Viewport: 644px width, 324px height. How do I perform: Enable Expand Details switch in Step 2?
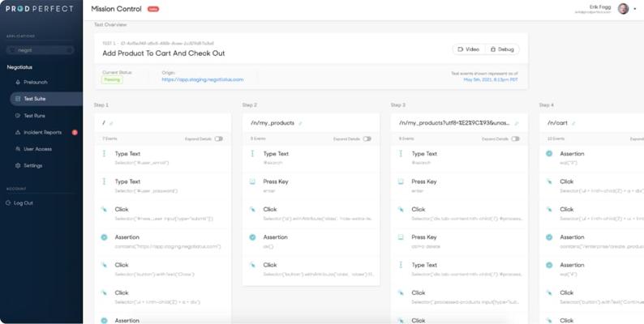pos(367,139)
